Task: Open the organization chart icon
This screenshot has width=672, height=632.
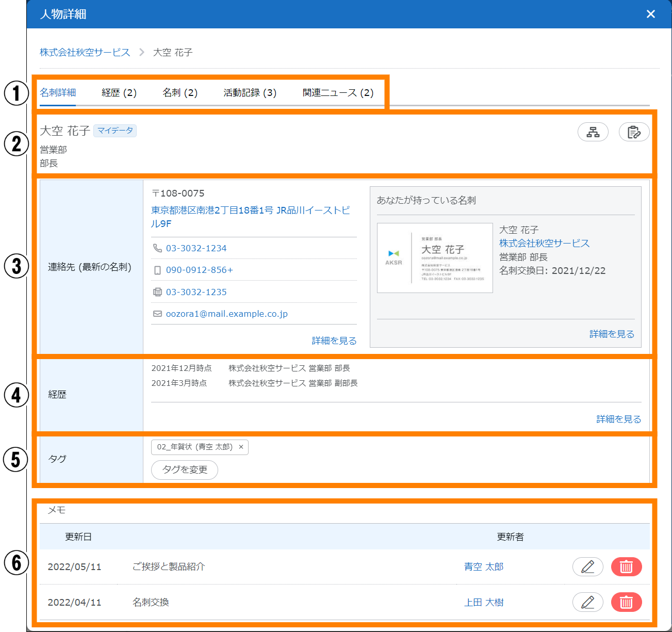Action: (x=593, y=132)
